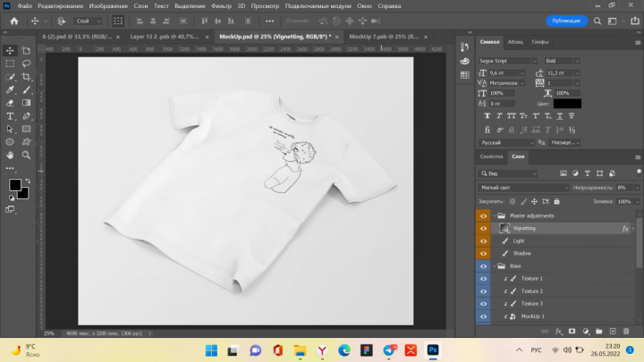Open the Фильтр menu
This screenshot has height=362, width=644.
pos(221,5)
